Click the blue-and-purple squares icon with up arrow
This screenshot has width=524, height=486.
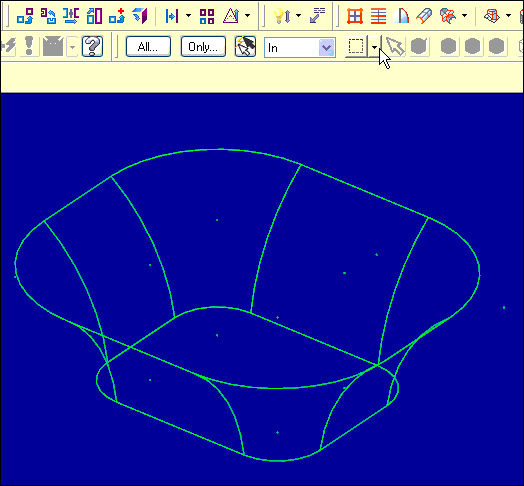pyautogui.click(x=25, y=16)
